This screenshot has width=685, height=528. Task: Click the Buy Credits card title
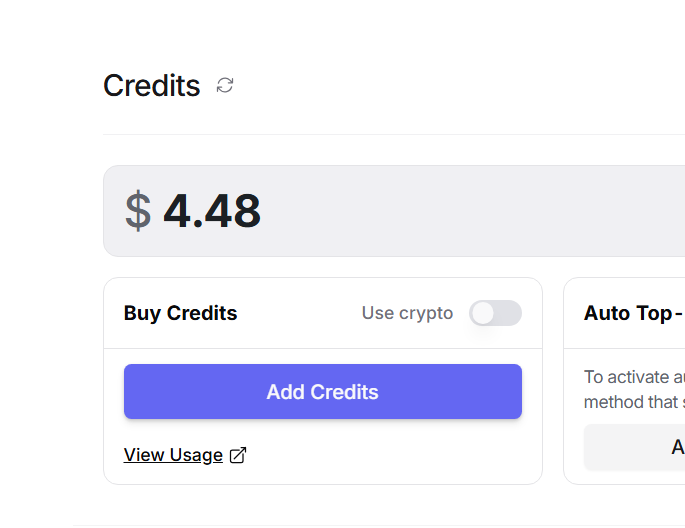tap(180, 313)
